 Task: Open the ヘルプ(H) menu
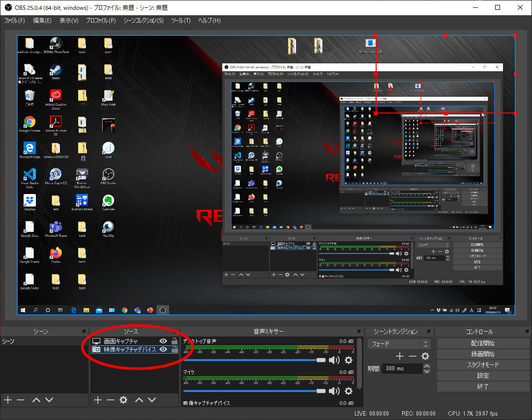(209, 20)
